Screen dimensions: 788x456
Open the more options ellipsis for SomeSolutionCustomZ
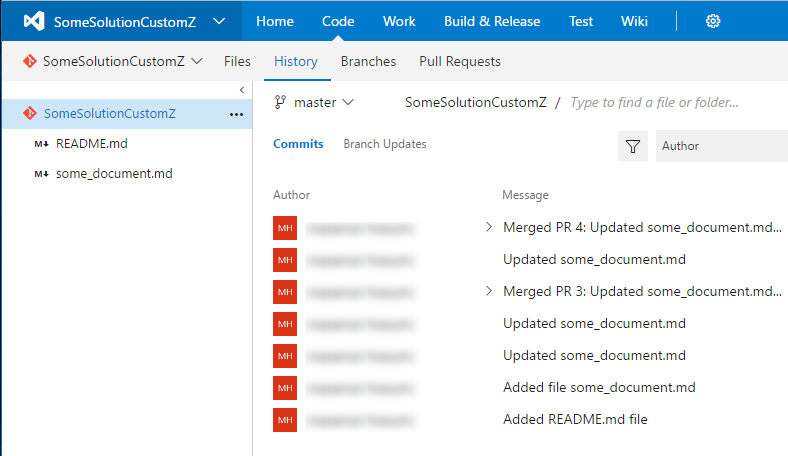coord(236,114)
